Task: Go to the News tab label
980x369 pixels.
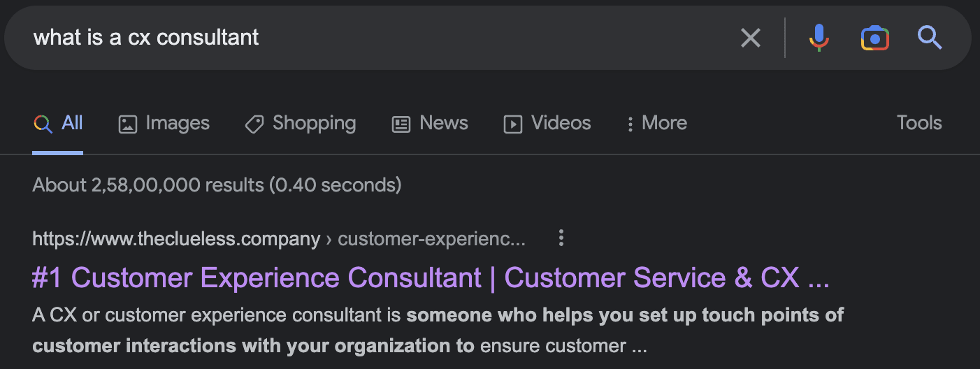Action: (x=444, y=124)
